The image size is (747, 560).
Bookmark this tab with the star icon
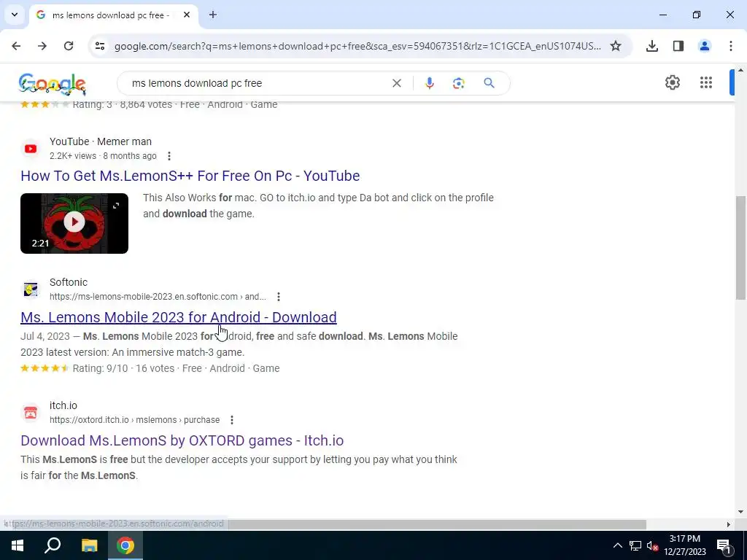(616, 46)
